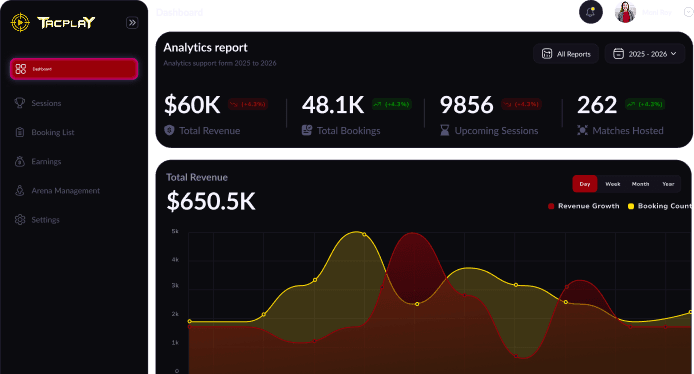Open Arena Management page

pos(57,191)
